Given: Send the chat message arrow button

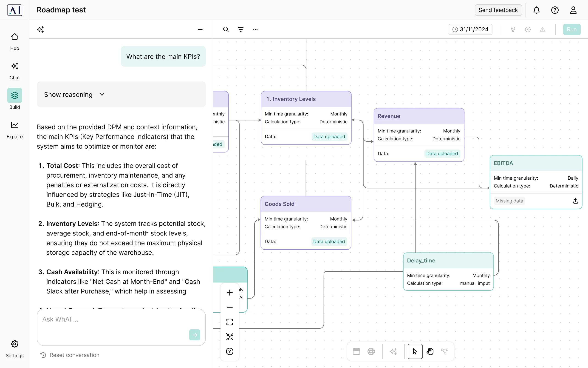Looking at the screenshot, I should [x=195, y=335].
